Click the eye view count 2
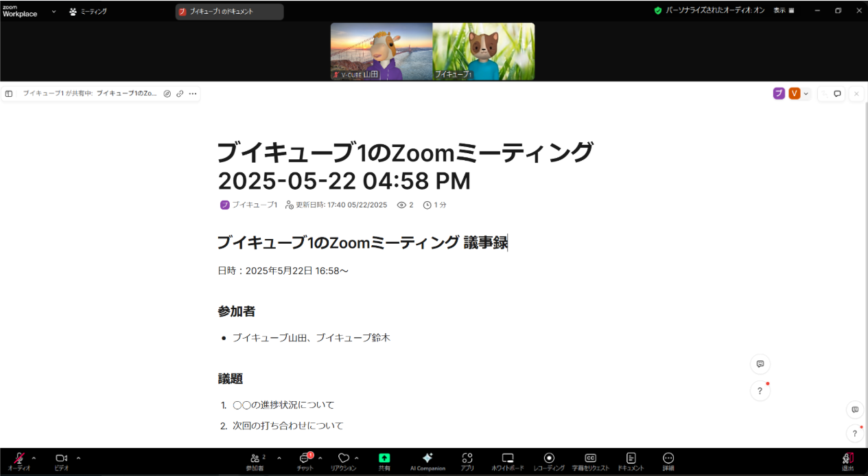This screenshot has height=476, width=868. click(x=406, y=205)
